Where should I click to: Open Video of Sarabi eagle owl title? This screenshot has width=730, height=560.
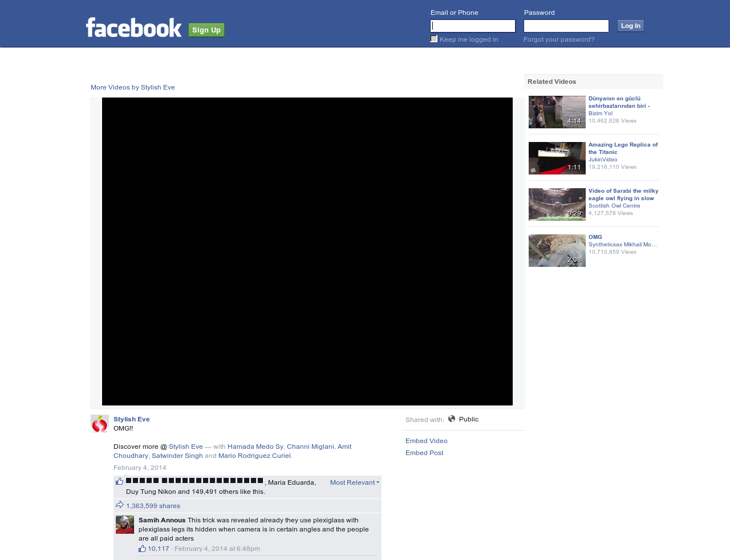pos(623,194)
